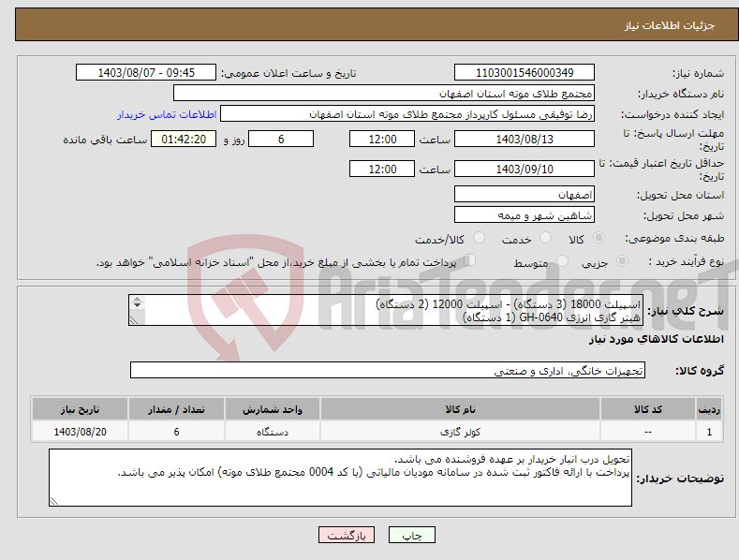Click the شرح کلی نیاز text area
The image size is (739, 560).
click(x=386, y=310)
